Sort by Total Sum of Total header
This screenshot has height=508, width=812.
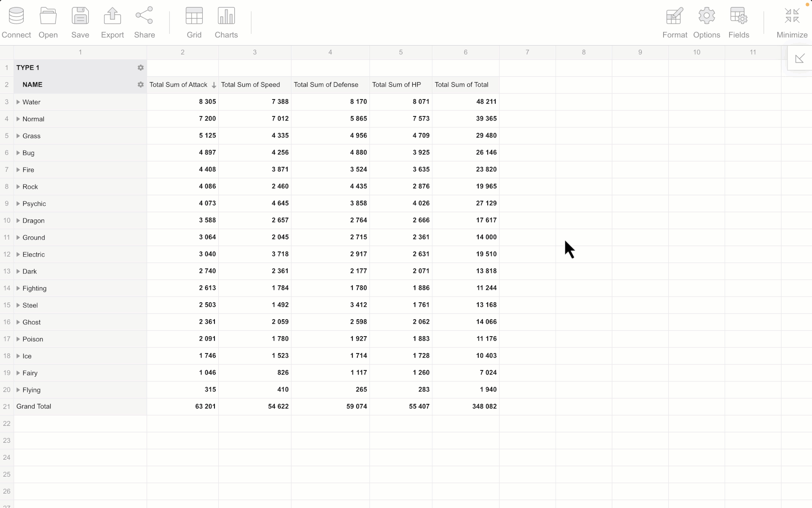coord(466,85)
